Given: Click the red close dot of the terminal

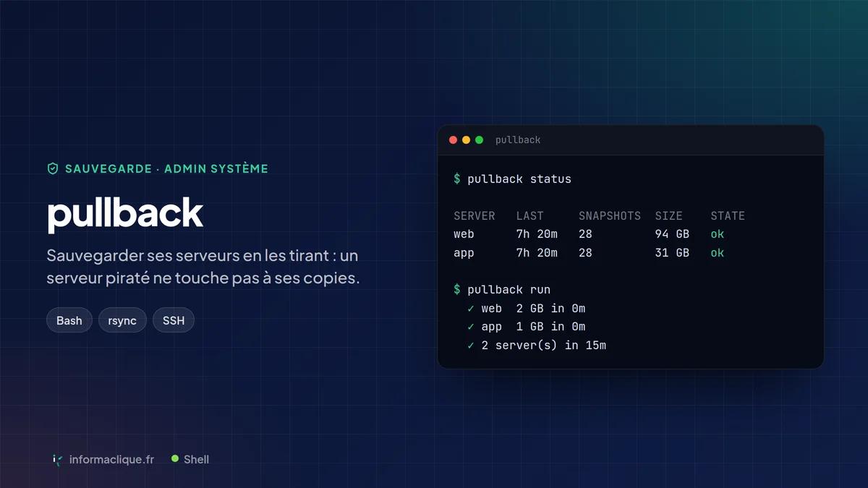Looking at the screenshot, I should (x=454, y=140).
